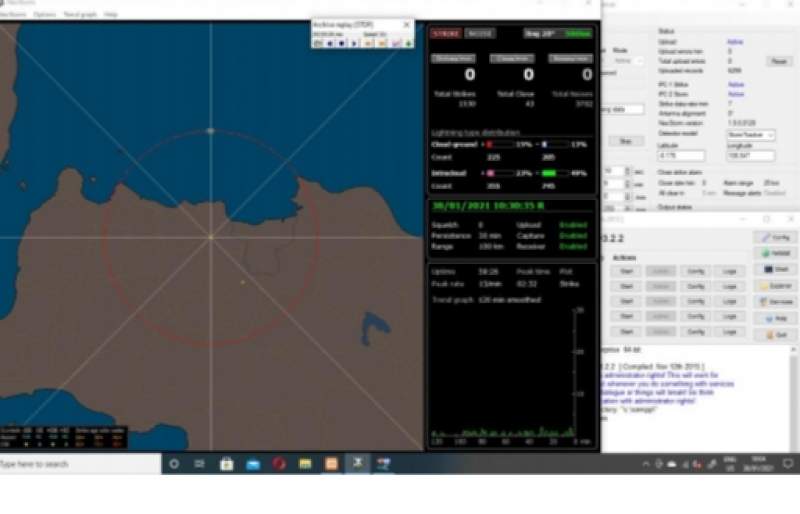Click the STRIKE indicator in the black panel
The width and height of the screenshot is (800, 514).
(x=446, y=33)
